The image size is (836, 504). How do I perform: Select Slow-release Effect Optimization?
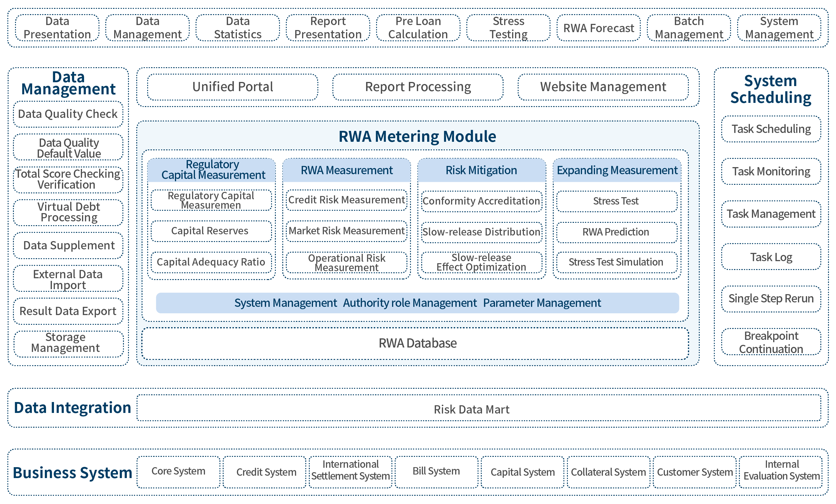482,262
